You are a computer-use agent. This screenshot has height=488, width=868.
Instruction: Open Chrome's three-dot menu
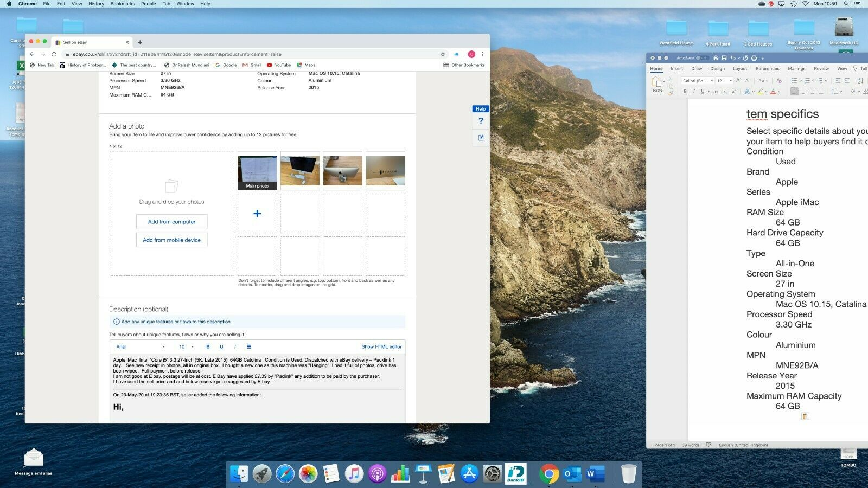tap(482, 54)
